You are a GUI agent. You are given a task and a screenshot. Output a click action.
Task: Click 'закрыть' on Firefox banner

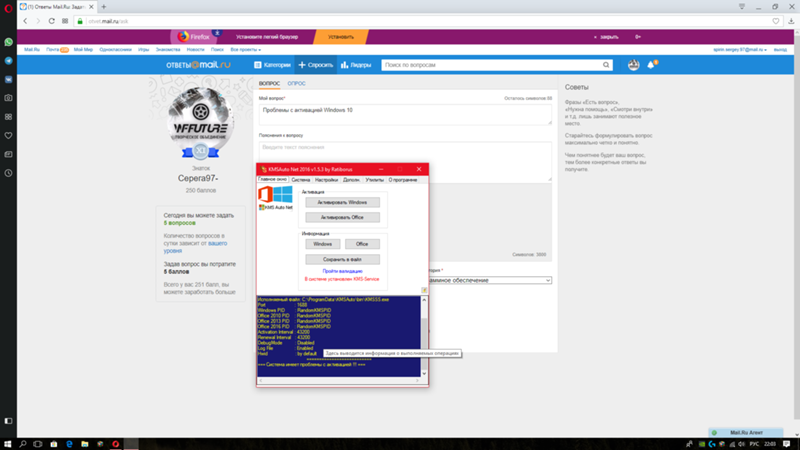[x=607, y=37]
